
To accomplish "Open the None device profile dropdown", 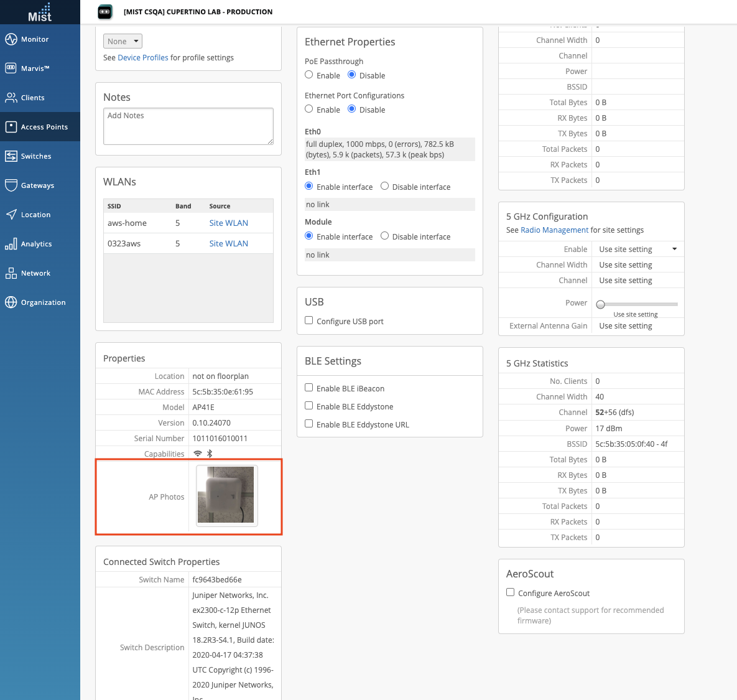I will point(123,41).
